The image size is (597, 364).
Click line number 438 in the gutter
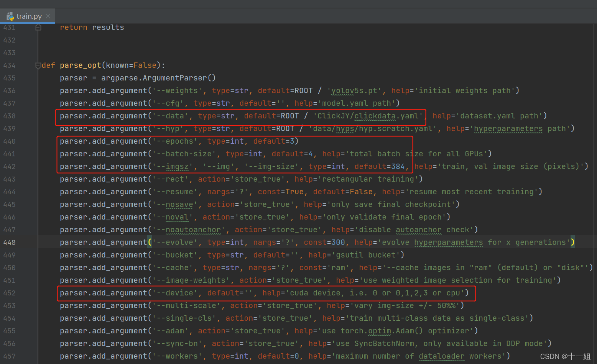10,116
